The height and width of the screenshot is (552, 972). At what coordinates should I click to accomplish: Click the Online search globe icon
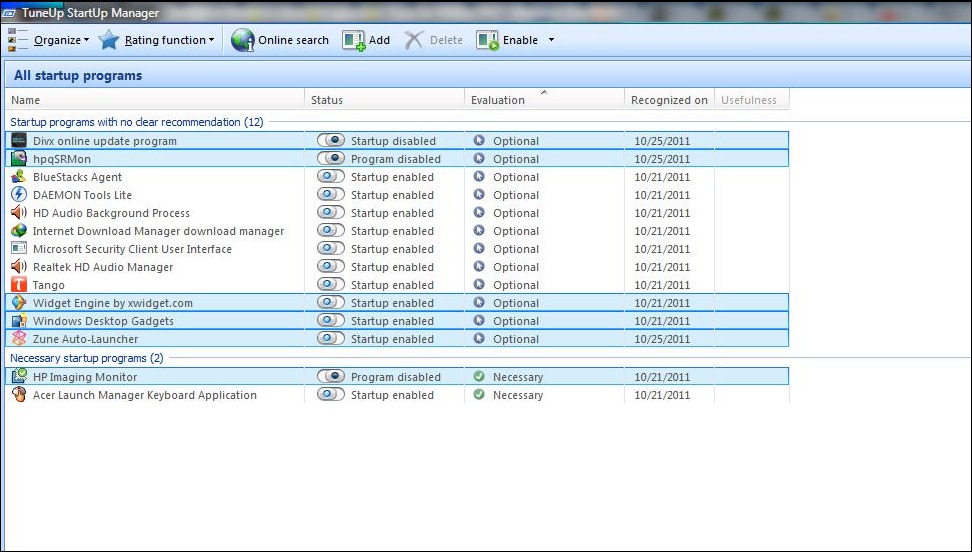click(242, 40)
